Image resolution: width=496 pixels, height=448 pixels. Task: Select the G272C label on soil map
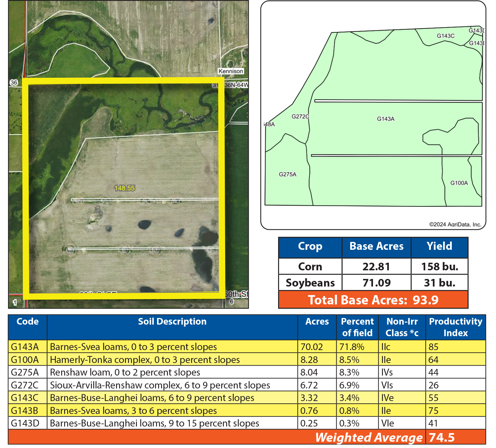(x=300, y=116)
